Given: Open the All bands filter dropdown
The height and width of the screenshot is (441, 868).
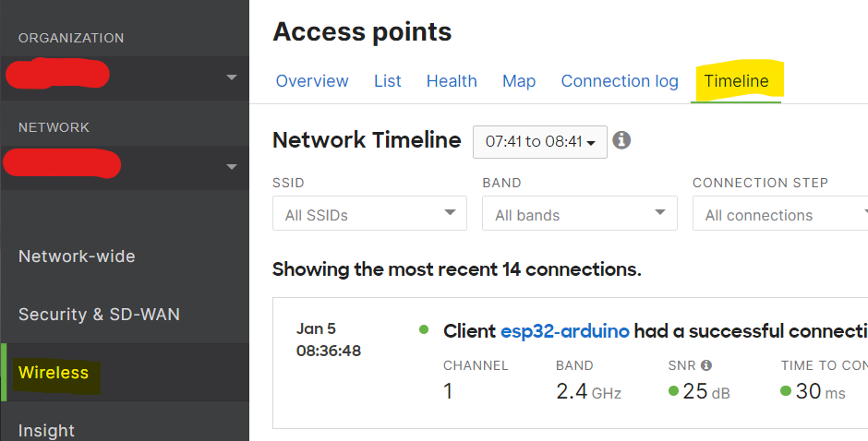Looking at the screenshot, I should click(580, 214).
